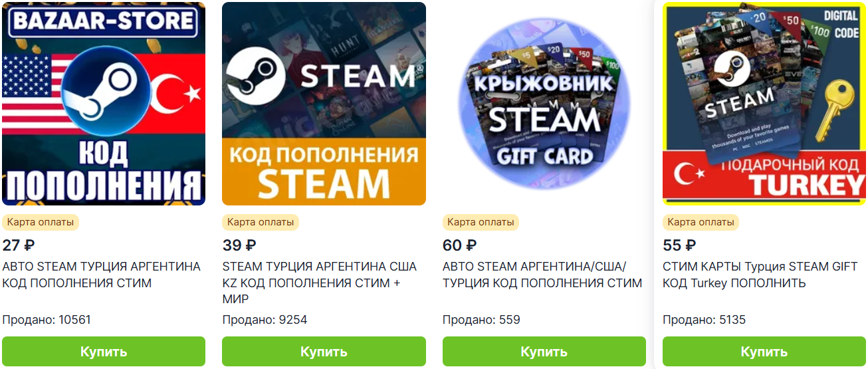Click 'Карта оплаты' tag on 55 ₽ item

[x=701, y=222]
